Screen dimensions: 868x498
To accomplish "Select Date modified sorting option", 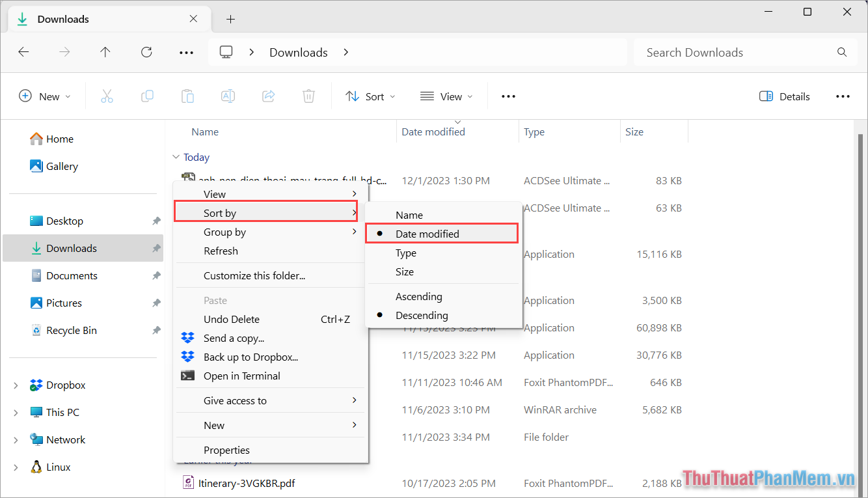I will pos(429,234).
